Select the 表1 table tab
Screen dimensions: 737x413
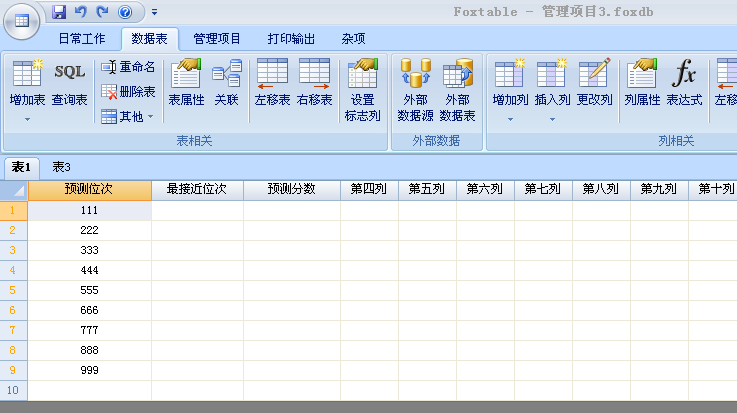tap(21, 167)
